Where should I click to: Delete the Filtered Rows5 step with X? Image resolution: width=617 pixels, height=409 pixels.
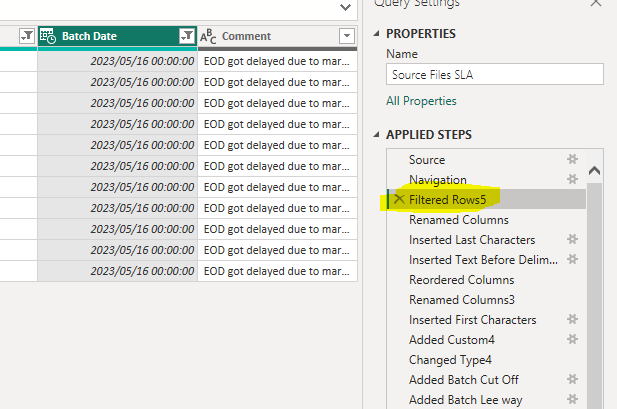click(399, 199)
